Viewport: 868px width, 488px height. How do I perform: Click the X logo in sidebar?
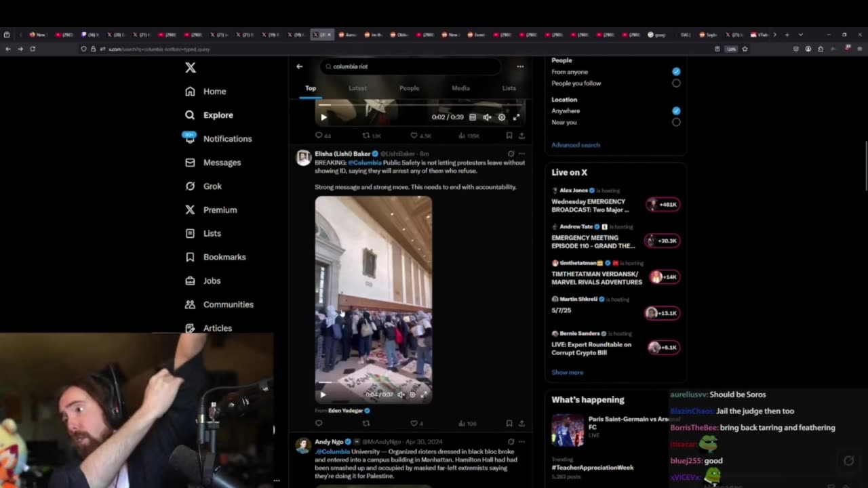[191, 68]
